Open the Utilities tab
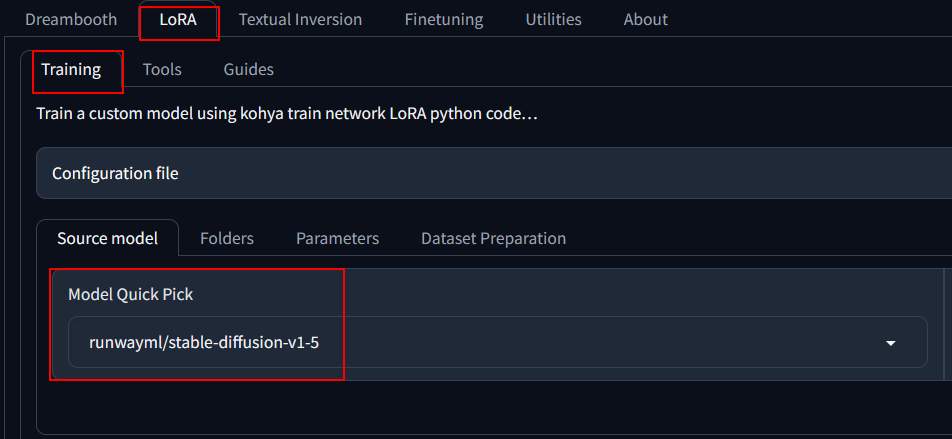The height and width of the screenshot is (439, 952). click(x=553, y=19)
